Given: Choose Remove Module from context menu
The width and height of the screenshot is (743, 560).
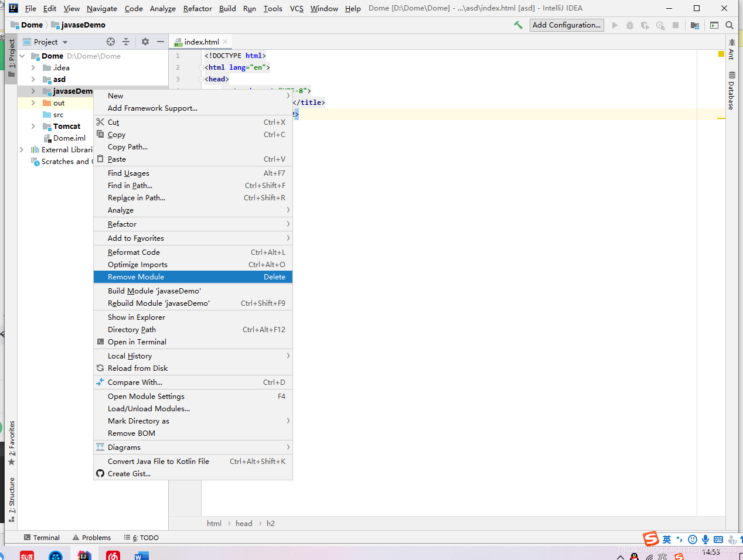Looking at the screenshot, I should coord(193,277).
